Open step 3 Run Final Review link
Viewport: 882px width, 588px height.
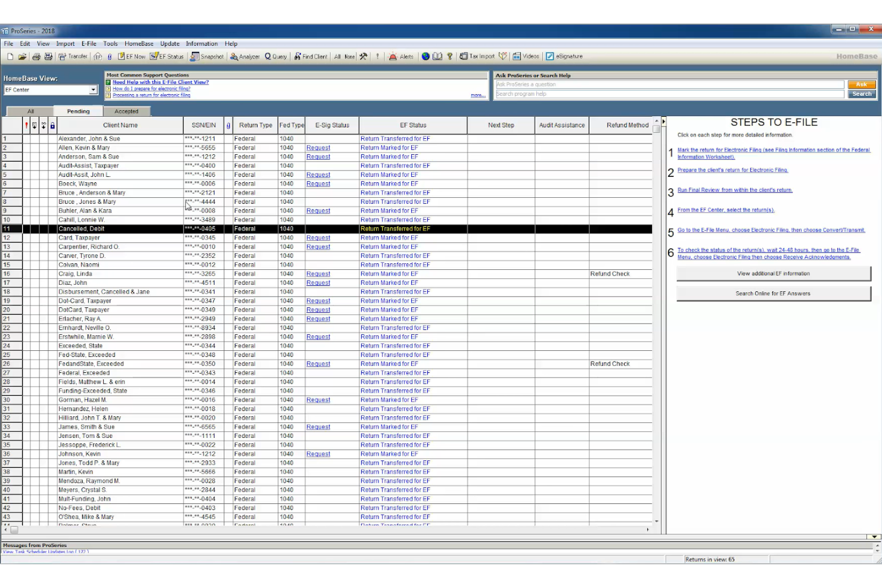(735, 190)
